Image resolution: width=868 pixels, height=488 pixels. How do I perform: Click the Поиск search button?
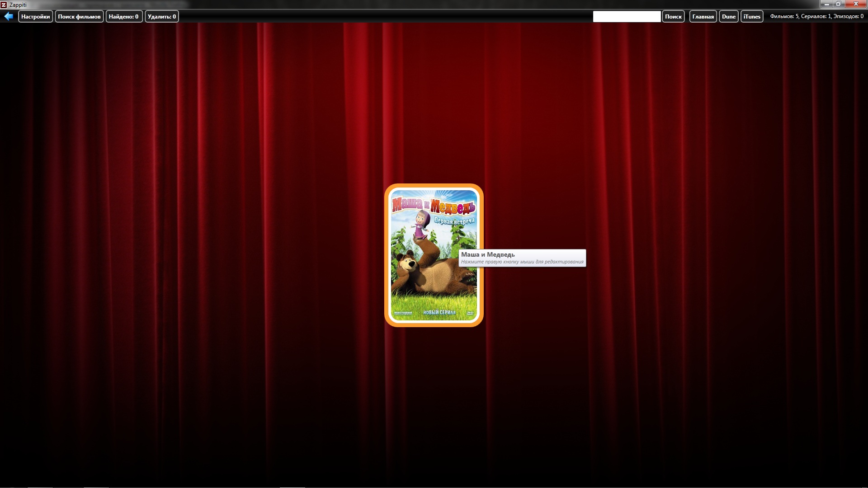(x=673, y=17)
